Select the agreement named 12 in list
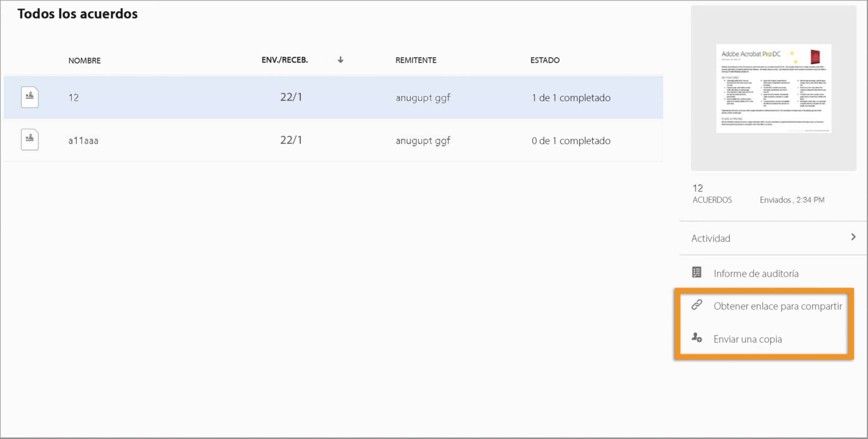This screenshot has width=868, height=439. click(x=74, y=98)
